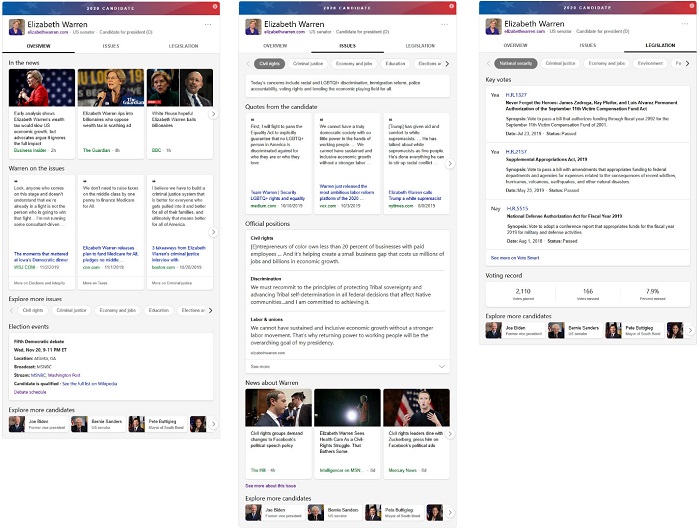This screenshot has height=529, width=700.
Task: Click Elizabeth Warren avatar in Issues panel
Action: coord(253,27)
